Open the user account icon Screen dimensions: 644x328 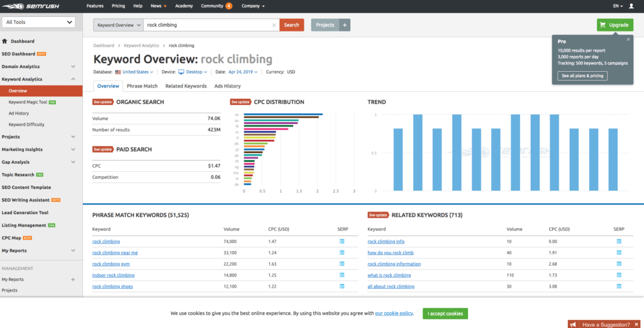click(631, 6)
